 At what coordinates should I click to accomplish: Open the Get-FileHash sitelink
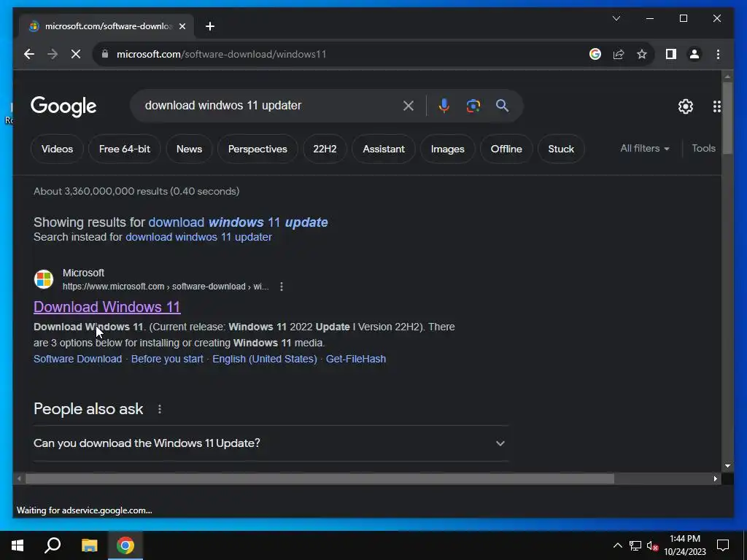coord(356,359)
